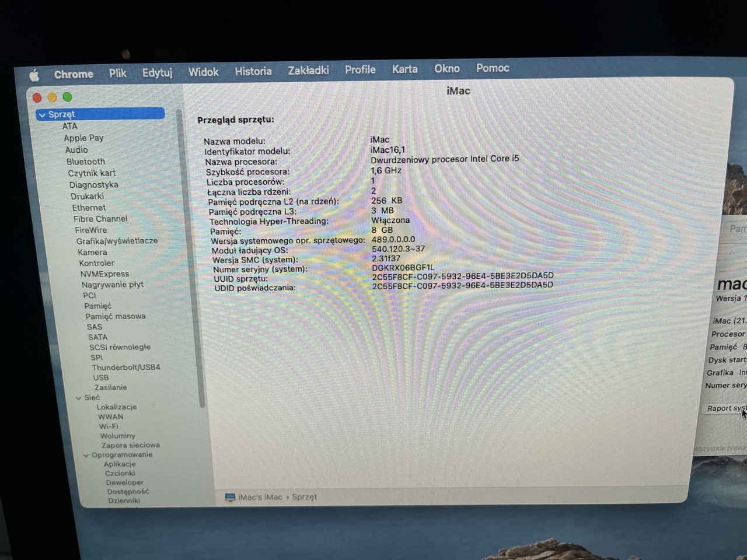Open the Widok menu
Screen dimensions: 747x560
pyautogui.click(x=203, y=72)
